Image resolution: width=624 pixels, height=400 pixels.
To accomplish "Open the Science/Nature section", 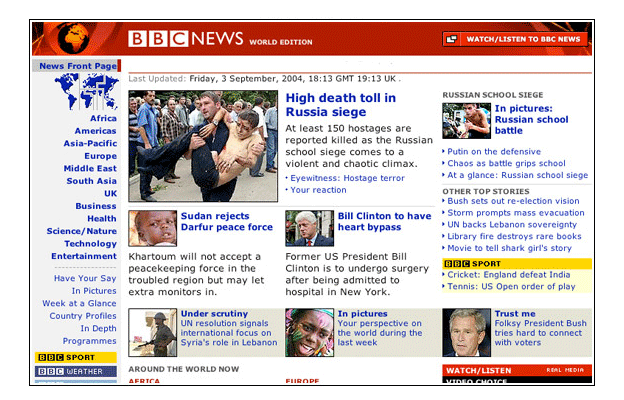I will click(82, 231).
